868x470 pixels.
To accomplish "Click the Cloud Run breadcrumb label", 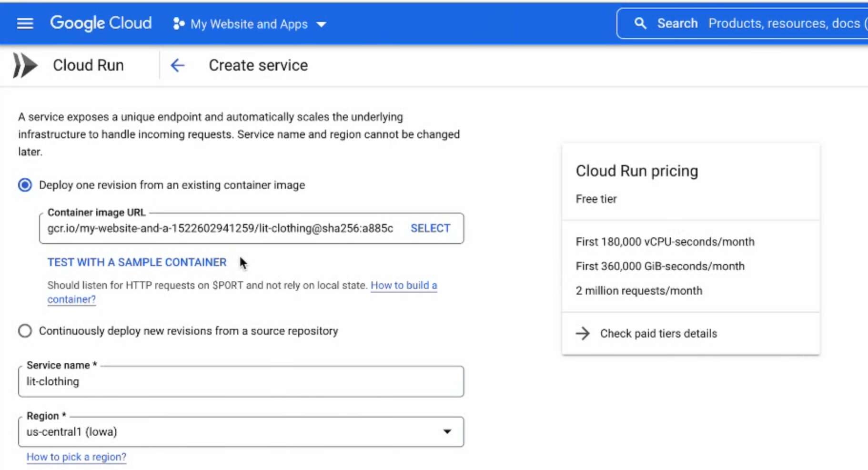I will pos(88,65).
